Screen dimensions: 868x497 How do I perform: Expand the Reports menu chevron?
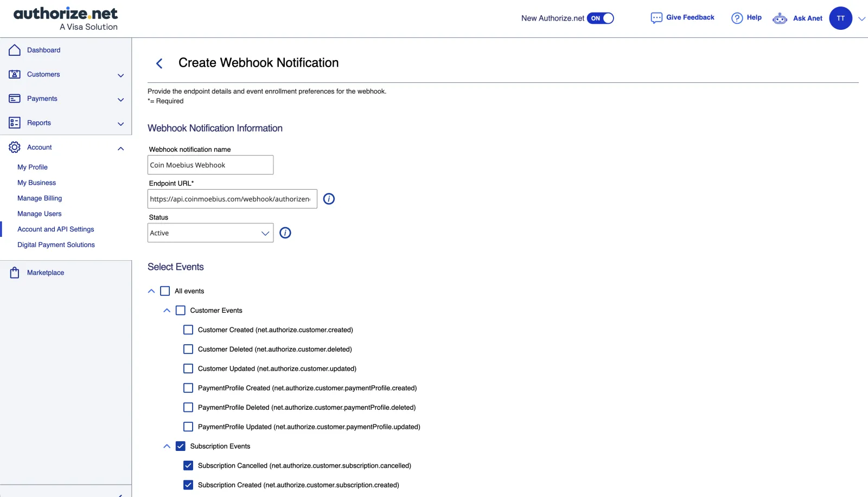click(x=120, y=124)
